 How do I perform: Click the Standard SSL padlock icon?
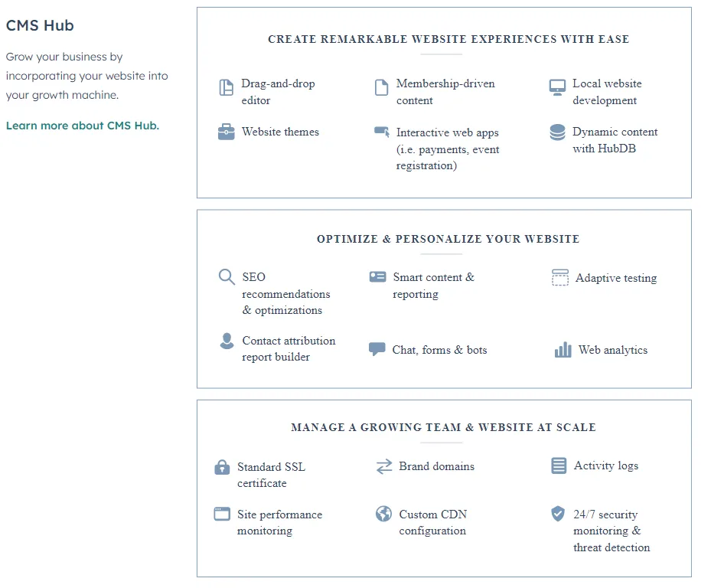222,467
